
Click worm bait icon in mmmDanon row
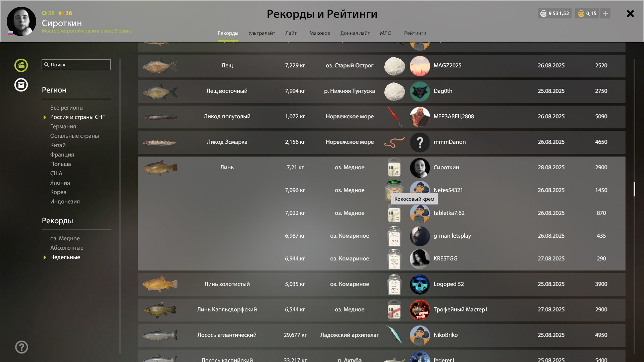(394, 142)
